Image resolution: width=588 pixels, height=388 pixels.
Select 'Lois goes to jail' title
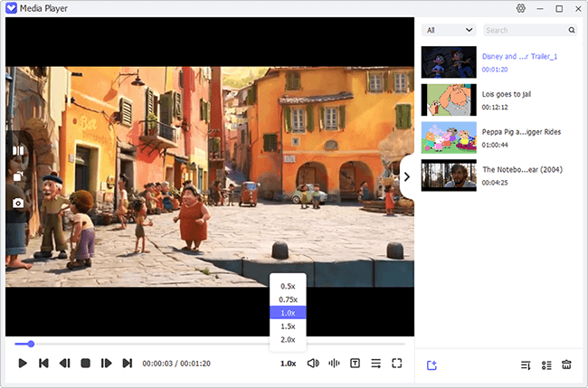507,94
